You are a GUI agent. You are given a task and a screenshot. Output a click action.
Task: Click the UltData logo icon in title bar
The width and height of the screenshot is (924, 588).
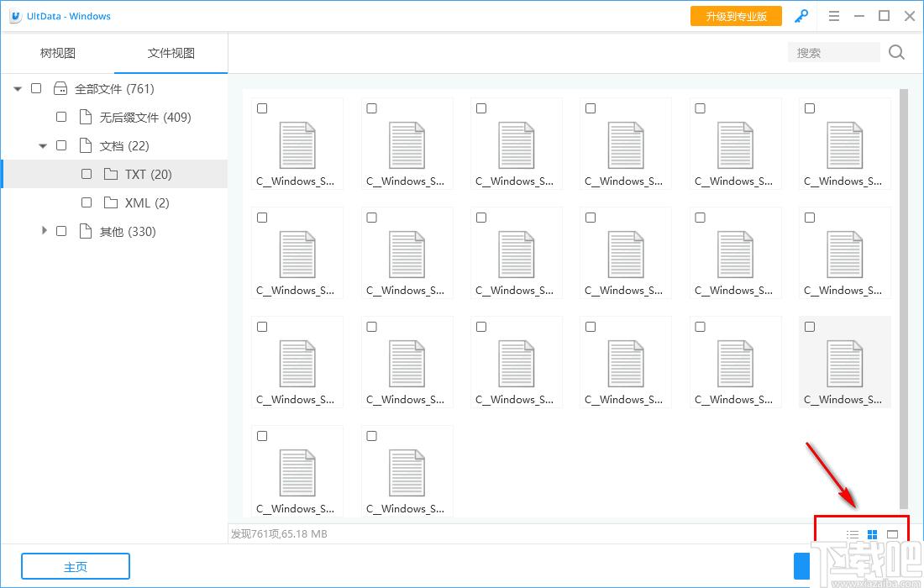point(15,17)
